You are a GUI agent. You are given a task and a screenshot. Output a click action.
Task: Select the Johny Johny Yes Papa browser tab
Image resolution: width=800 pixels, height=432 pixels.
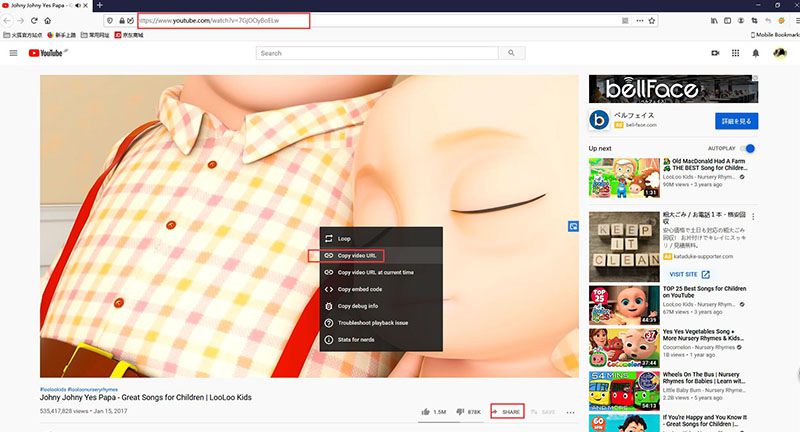pyautogui.click(x=45, y=6)
